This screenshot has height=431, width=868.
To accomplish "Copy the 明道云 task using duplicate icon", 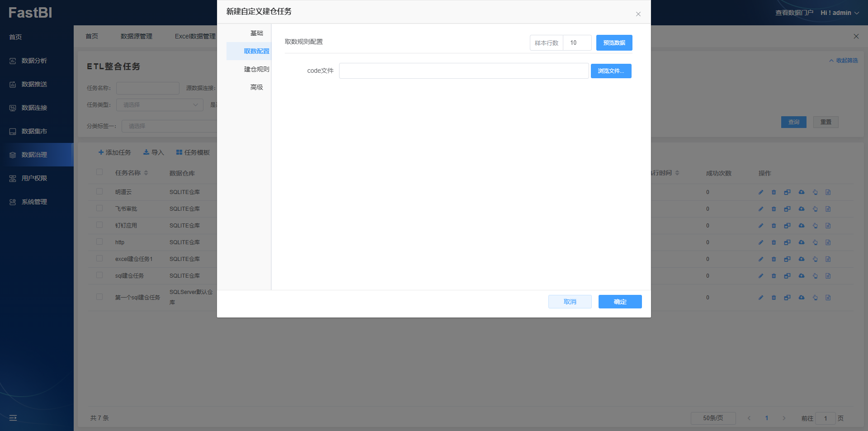I will tap(787, 192).
